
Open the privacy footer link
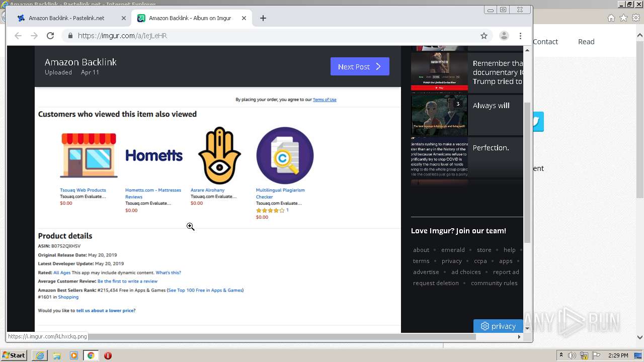(452, 261)
